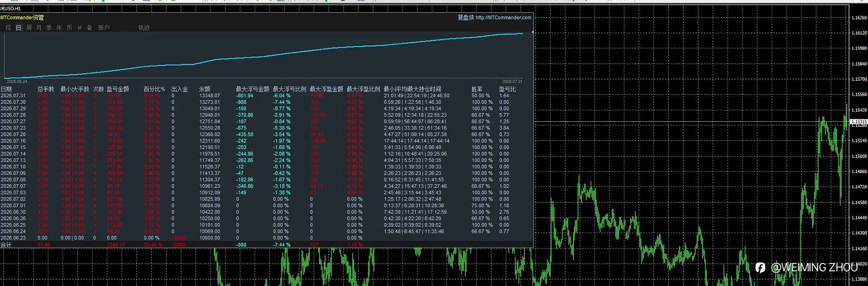The height and width of the screenshot is (286, 868).
Task: Select the 2026.06.30 date row
Action: coord(13,212)
